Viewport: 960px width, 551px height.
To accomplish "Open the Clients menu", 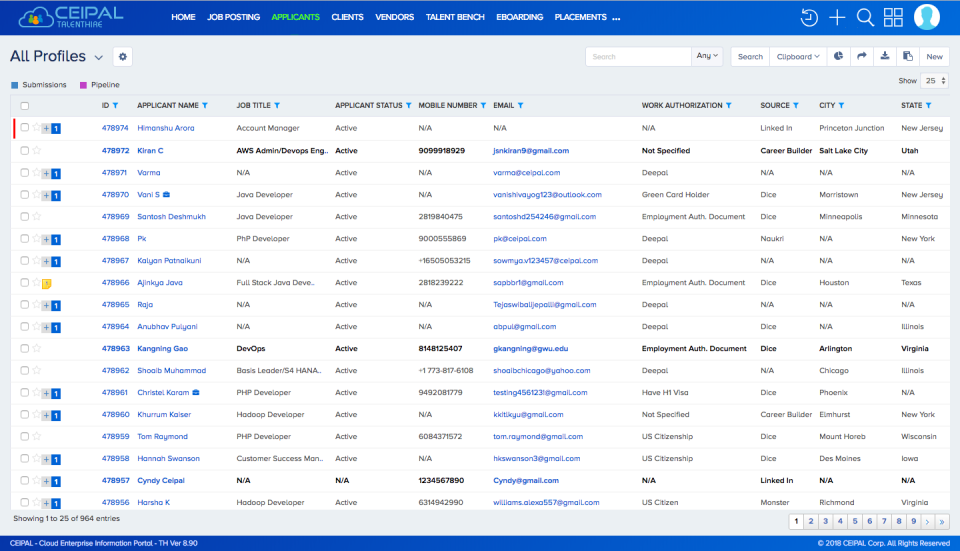I will [x=347, y=17].
